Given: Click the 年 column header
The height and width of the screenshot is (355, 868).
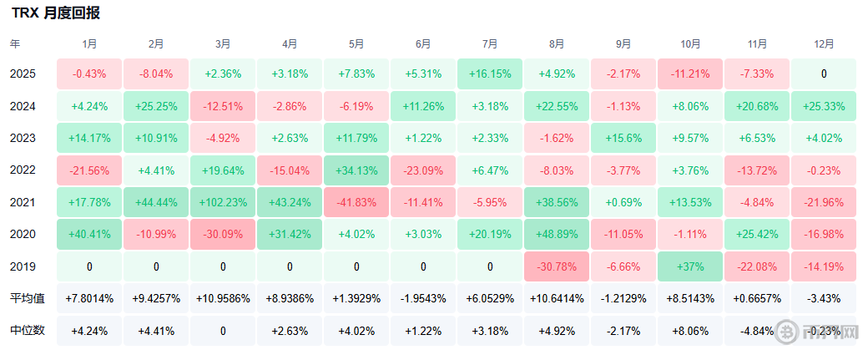Looking at the screenshot, I should click(x=16, y=43).
